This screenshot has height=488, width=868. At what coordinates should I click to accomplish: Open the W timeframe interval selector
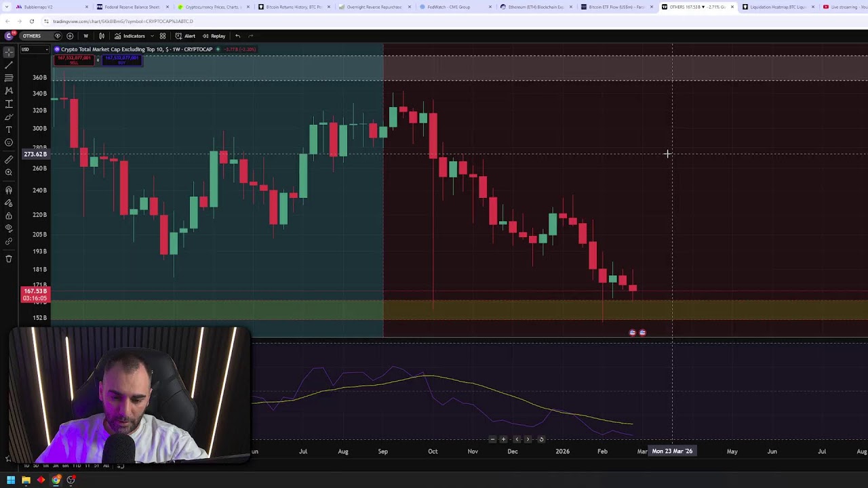pos(85,36)
